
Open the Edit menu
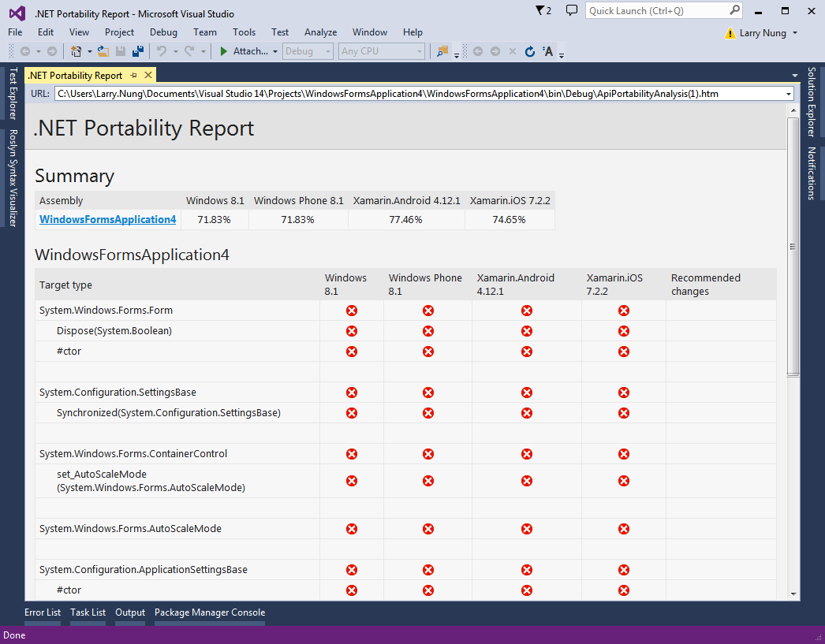click(46, 32)
